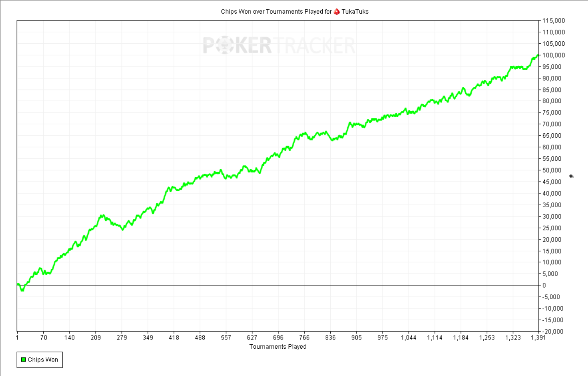Click the green Chips Won legend swatch
The width and height of the screenshot is (588, 376).
point(23,360)
